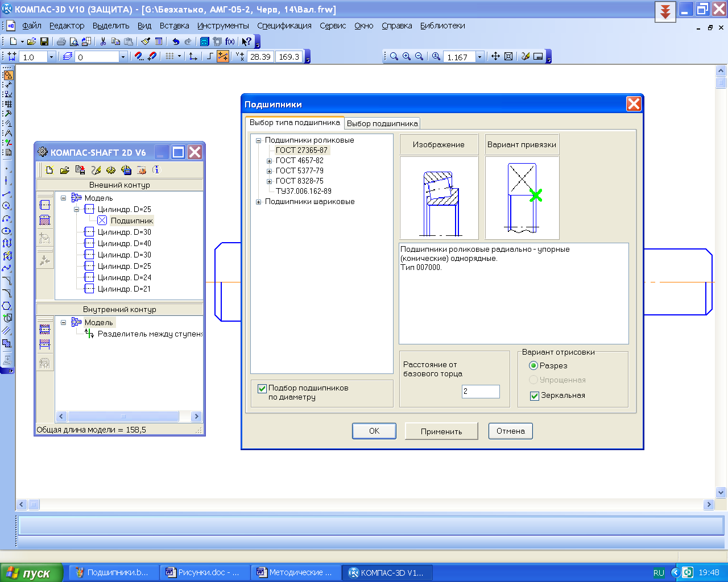
Task: Click the distance from base face field
Action: tap(481, 392)
